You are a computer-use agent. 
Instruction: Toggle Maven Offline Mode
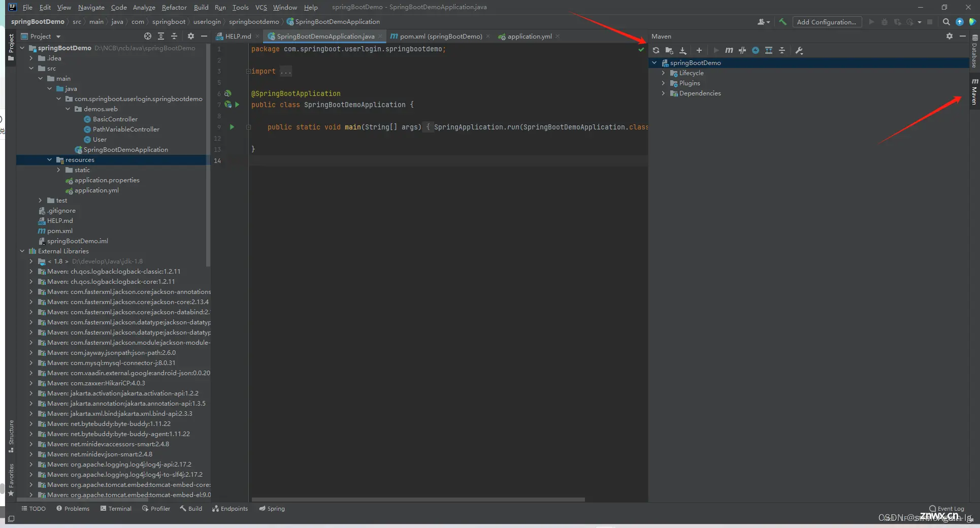pos(742,50)
